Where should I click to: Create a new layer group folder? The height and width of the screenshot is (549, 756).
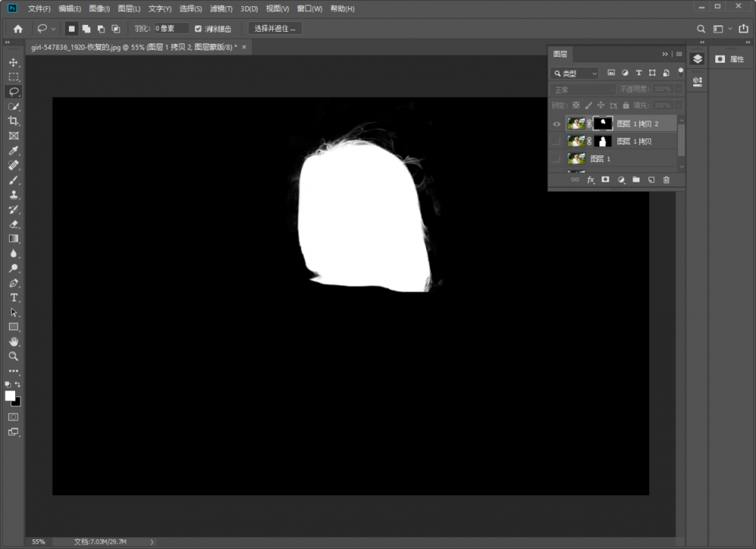[636, 180]
